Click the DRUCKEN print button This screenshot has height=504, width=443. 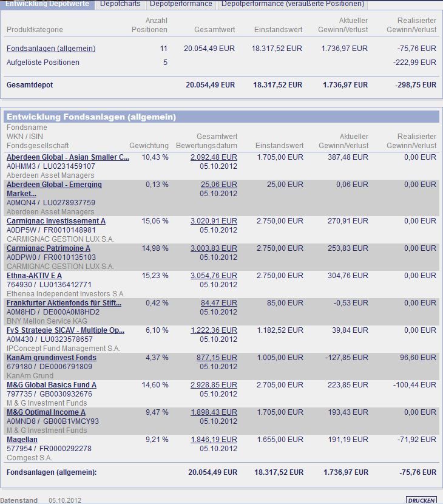click(x=421, y=500)
